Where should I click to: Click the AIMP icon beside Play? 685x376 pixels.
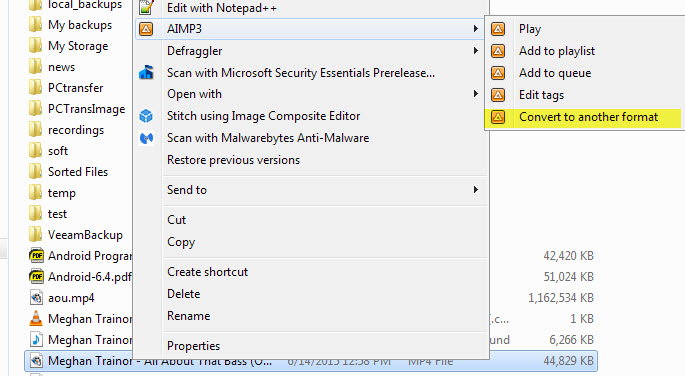498,29
